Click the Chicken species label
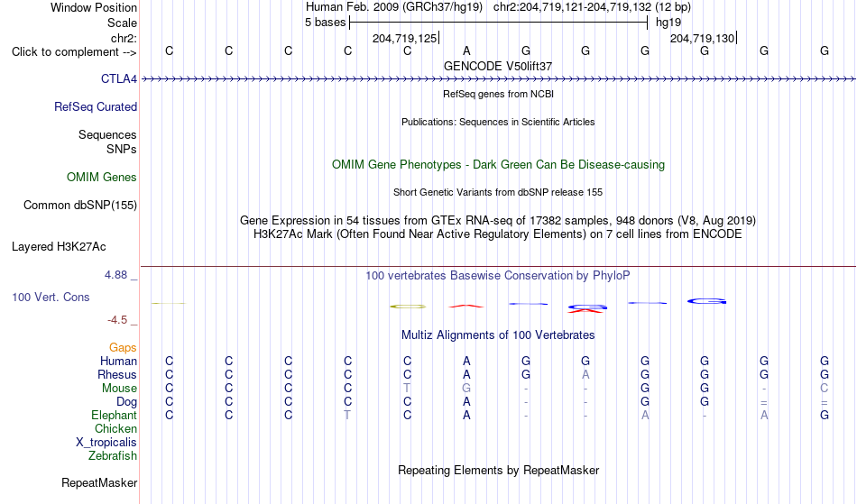The image size is (857, 504). tap(115, 429)
